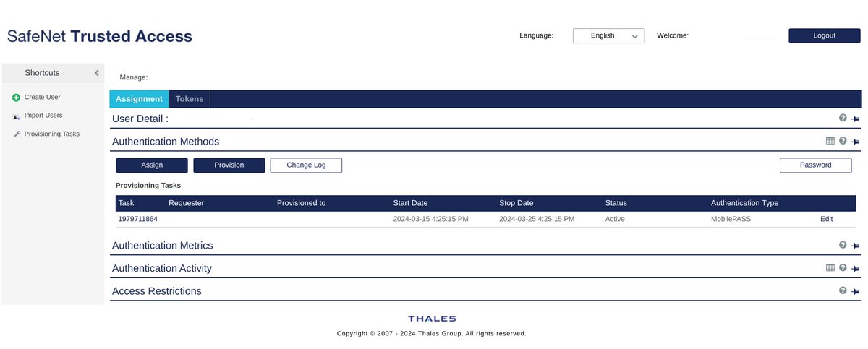This screenshot has height=349, width=868.
Task: Open Import Users shortcut link
Action: [43, 116]
